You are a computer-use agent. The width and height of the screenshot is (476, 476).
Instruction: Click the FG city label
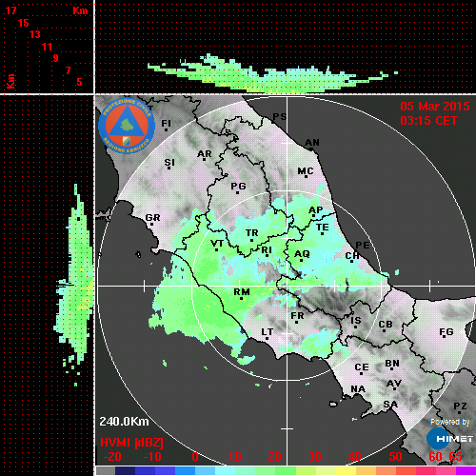pyautogui.click(x=446, y=331)
